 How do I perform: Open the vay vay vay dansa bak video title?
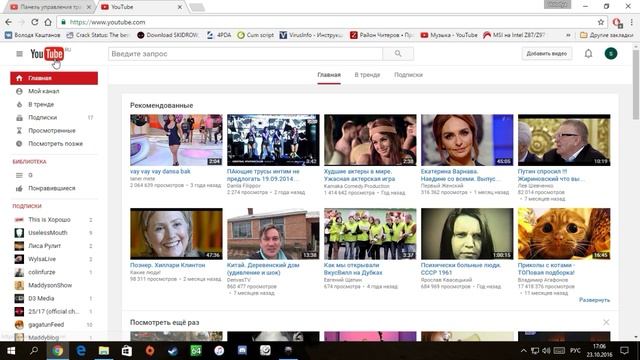160,171
